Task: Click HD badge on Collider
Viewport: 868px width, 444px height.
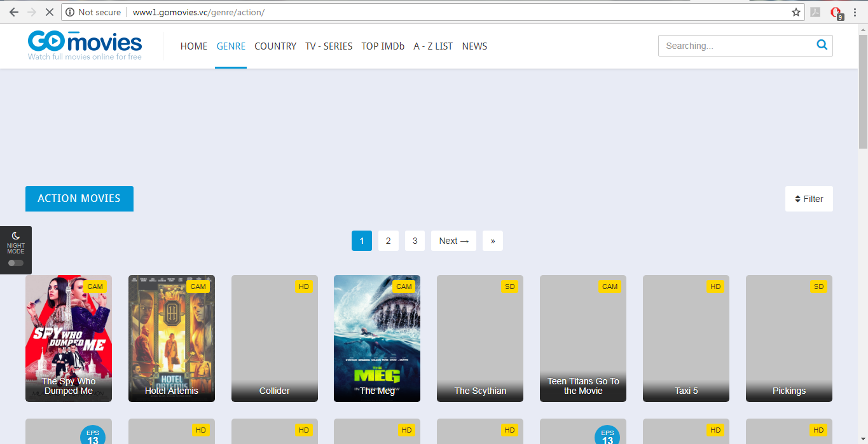Action: 304,286
